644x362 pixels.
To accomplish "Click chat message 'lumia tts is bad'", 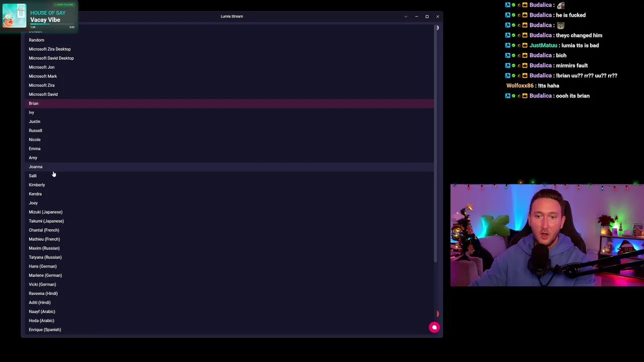I will [580, 45].
